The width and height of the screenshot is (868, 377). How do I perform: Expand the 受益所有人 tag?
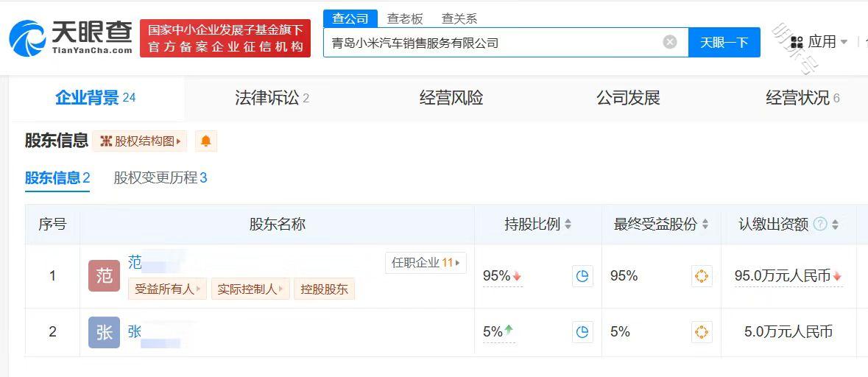point(167,289)
